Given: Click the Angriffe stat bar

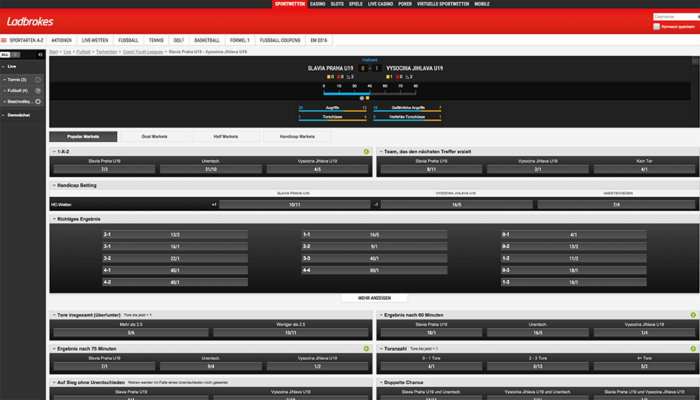Looking at the screenshot, I should click(x=333, y=110).
